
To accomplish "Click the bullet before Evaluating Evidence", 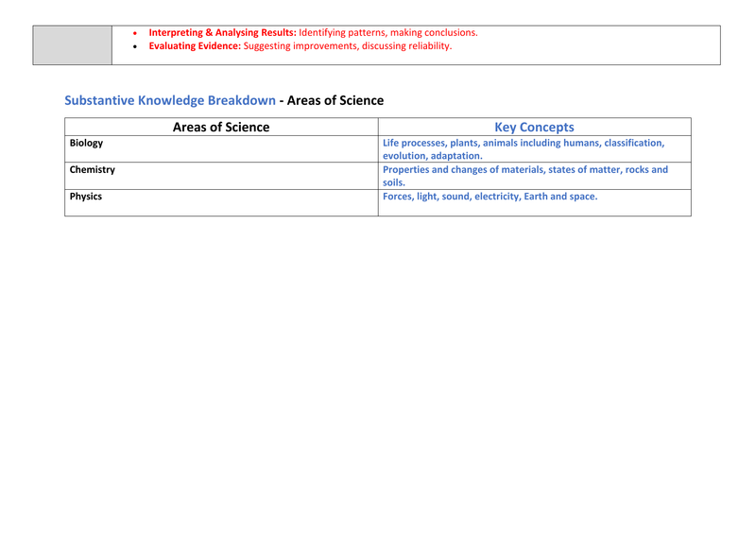I will point(136,46).
